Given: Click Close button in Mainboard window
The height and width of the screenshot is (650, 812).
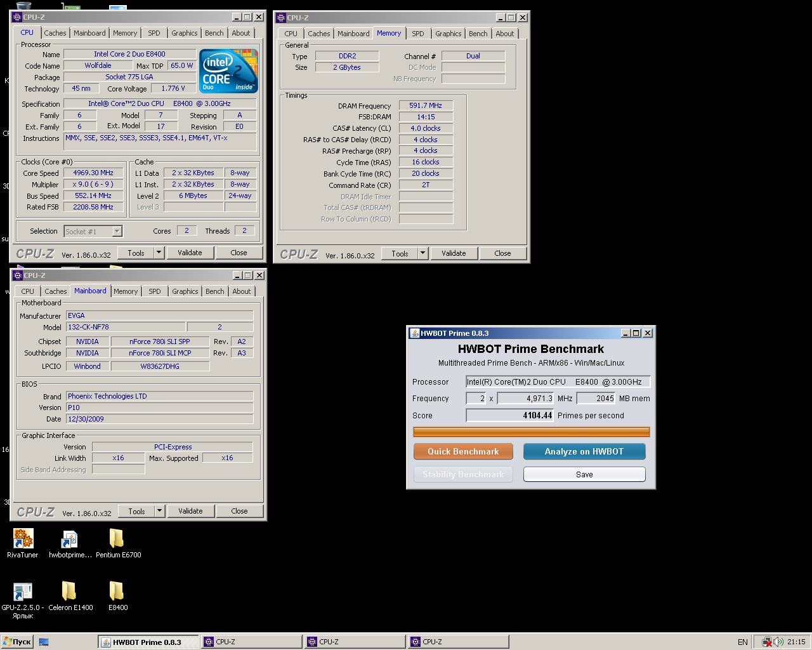Looking at the screenshot, I should (x=239, y=511).
